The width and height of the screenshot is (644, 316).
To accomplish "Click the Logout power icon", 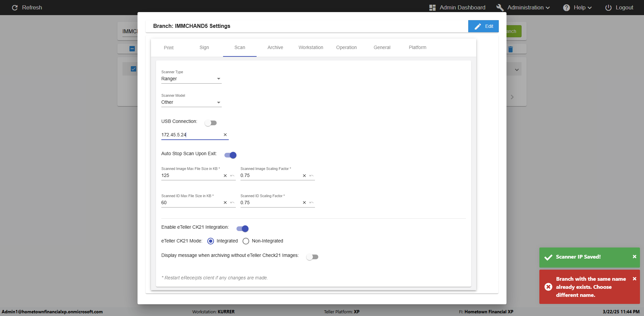I will [x=608, y=7].
